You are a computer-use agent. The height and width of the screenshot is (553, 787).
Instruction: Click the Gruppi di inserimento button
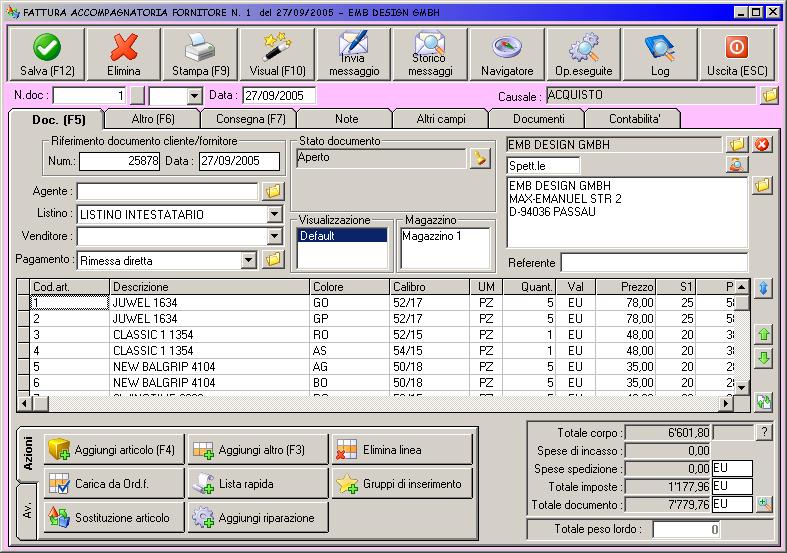coord(402,484)
